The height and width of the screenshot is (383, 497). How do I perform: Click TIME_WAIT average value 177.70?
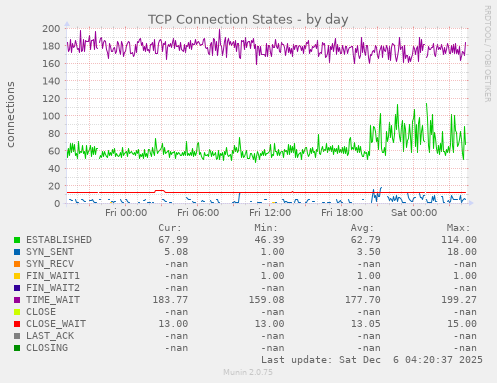(363, 300)
